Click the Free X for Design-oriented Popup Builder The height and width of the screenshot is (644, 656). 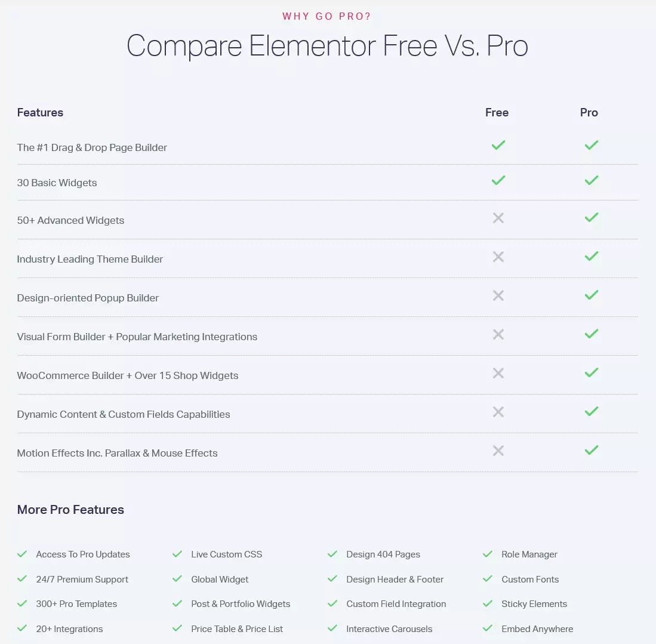[498, 295]
